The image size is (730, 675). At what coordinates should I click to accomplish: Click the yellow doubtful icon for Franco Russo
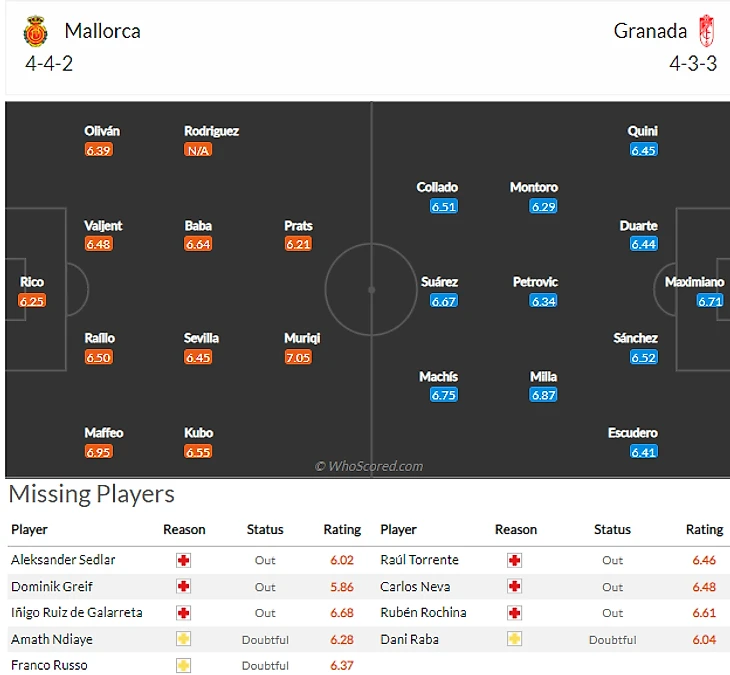point(183,665)
